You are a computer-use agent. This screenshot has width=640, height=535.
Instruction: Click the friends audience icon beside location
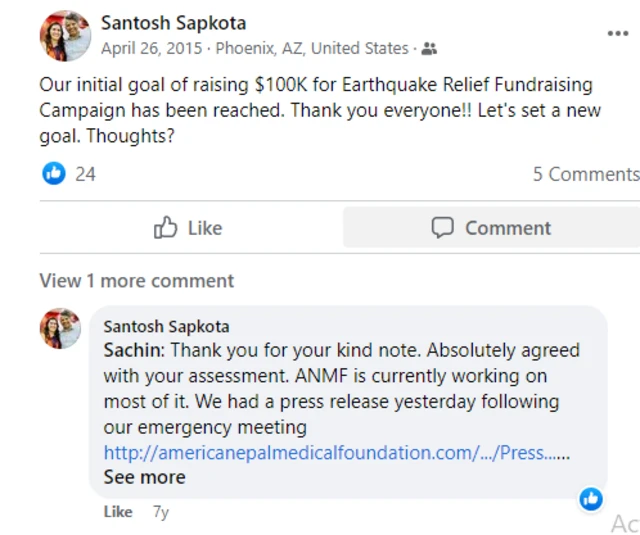429,48
